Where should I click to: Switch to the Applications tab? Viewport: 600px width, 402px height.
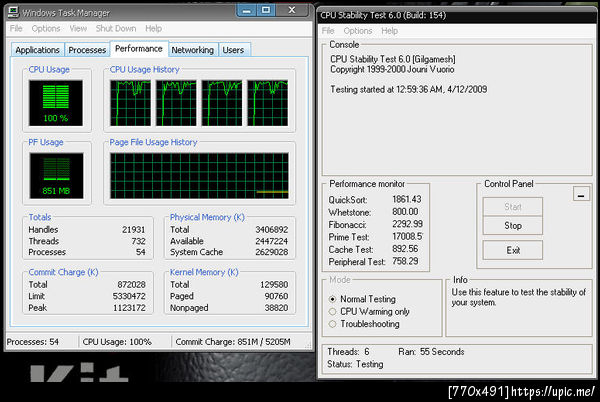pos(38,50)
